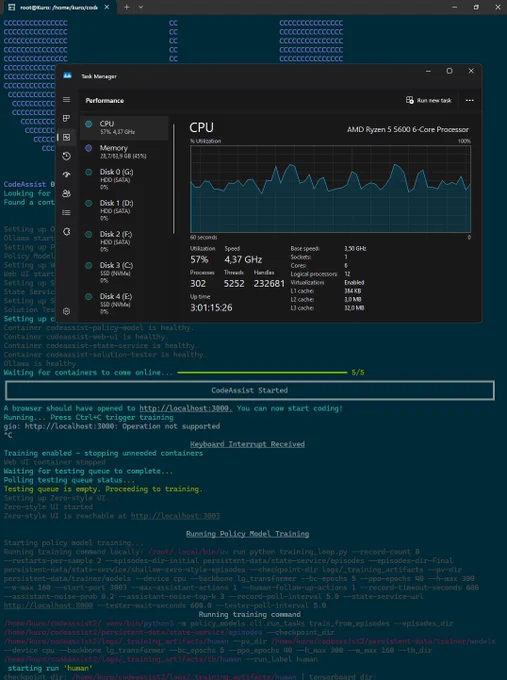
Task: Click the Performance page heading
Action: (x=105, y=101)
